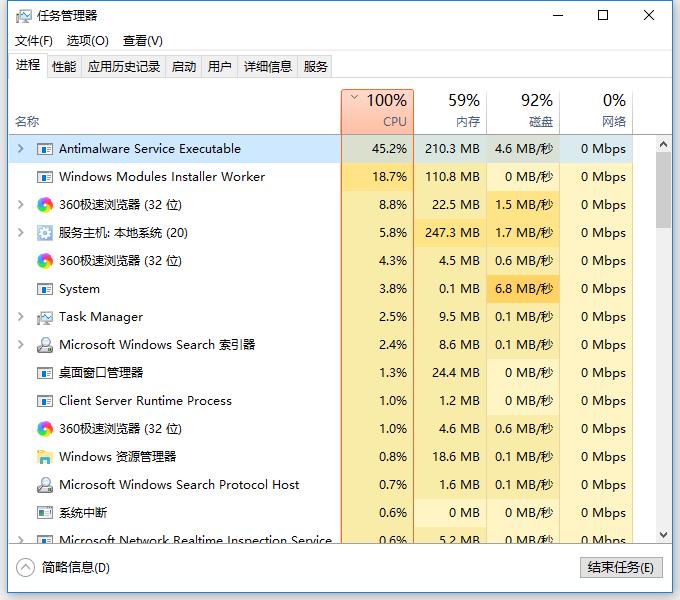Screen dimensions: 680x600
Task: Click the 210.3 MB memory value
Action: tap(452, 149)
